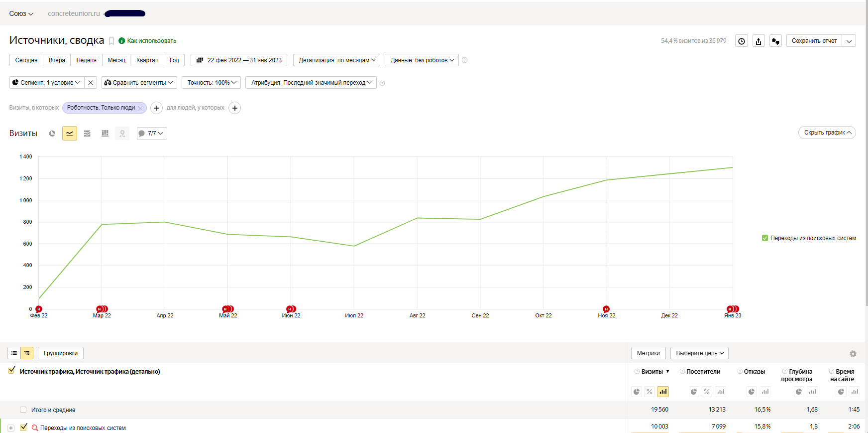The image size is (868, 433).
Task: Select the Неделя period tab
Action: (x=86, y=60)
